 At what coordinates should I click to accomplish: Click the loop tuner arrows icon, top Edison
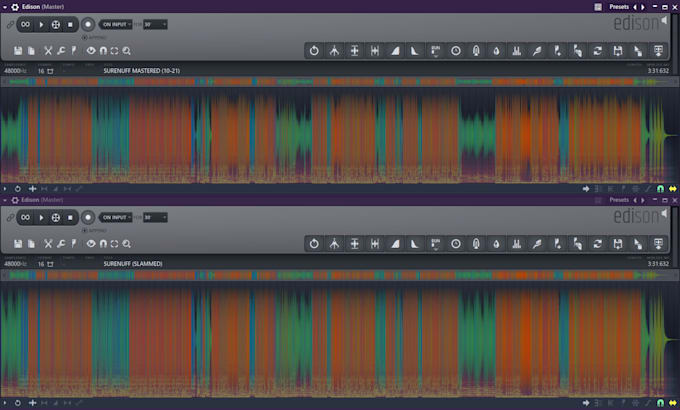click(598, 51)
